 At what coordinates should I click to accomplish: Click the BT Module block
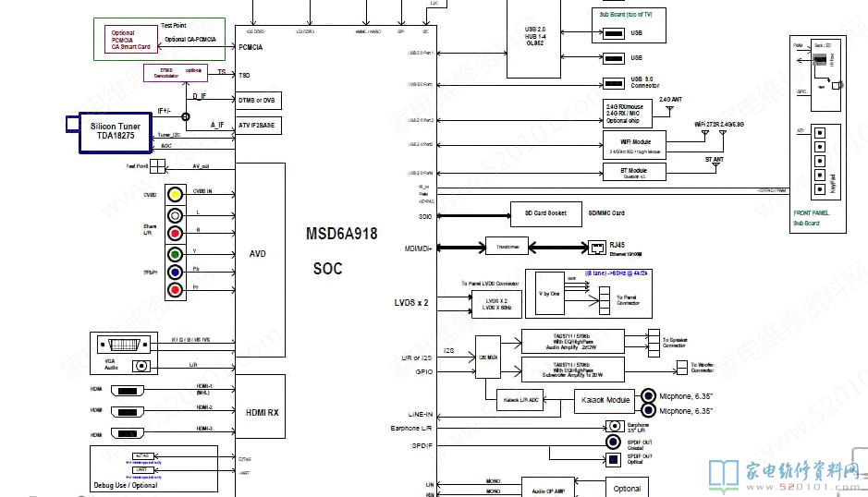click(638, 172)
